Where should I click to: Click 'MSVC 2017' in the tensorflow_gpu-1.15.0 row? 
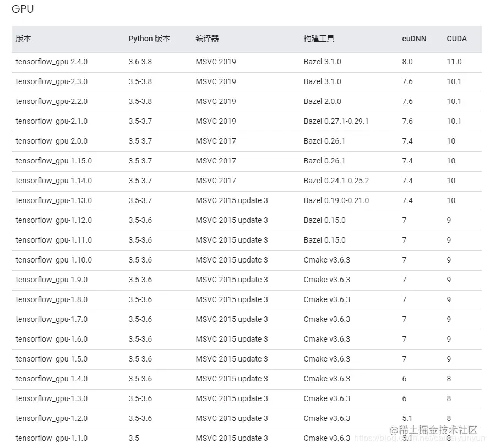(x=216, y=161)
